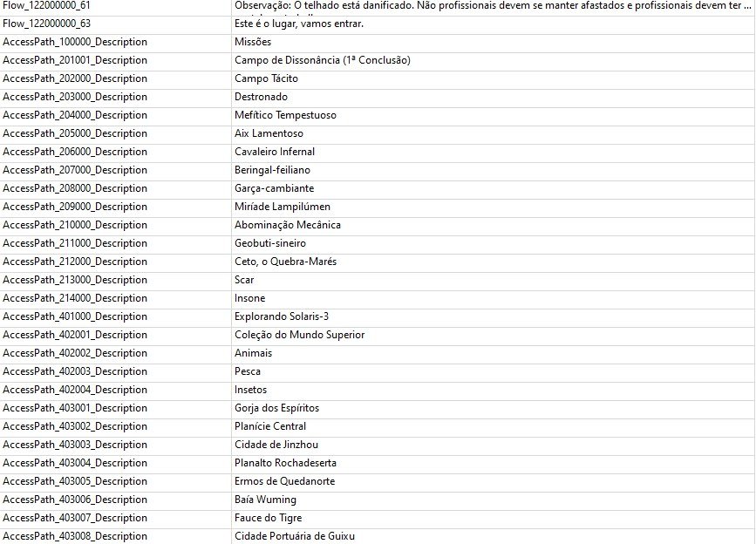Select AccessPath_403006_Description key
Viewport: 756px width, 544px height.
pyautogui.click(x=115, y=500)
